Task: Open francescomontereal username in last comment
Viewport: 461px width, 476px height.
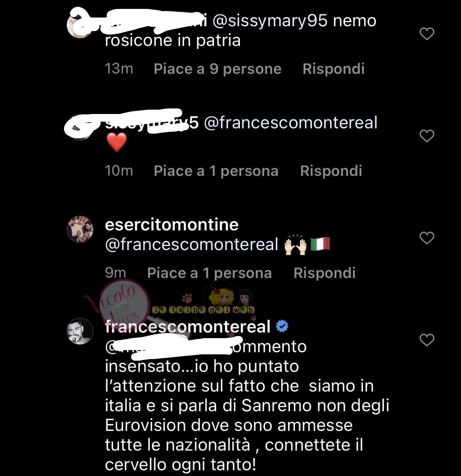Action: click(188, 327)
